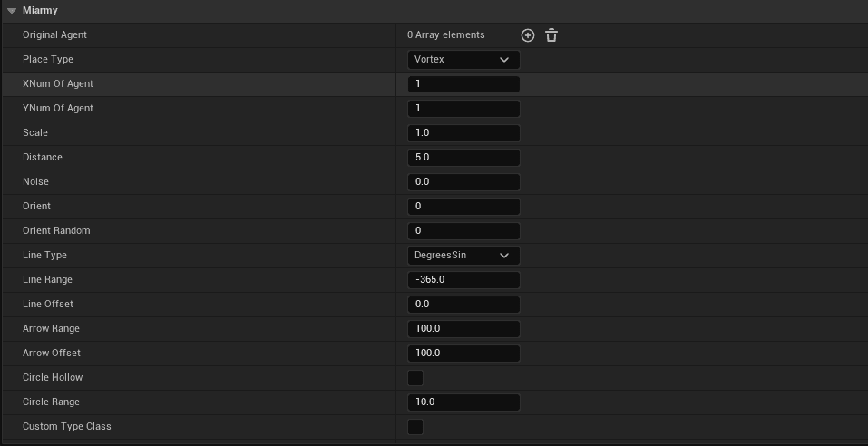868x446 pixels.
Task: Add element to Original Agent array
Action: pyautogui.click(x=528, y=35)
